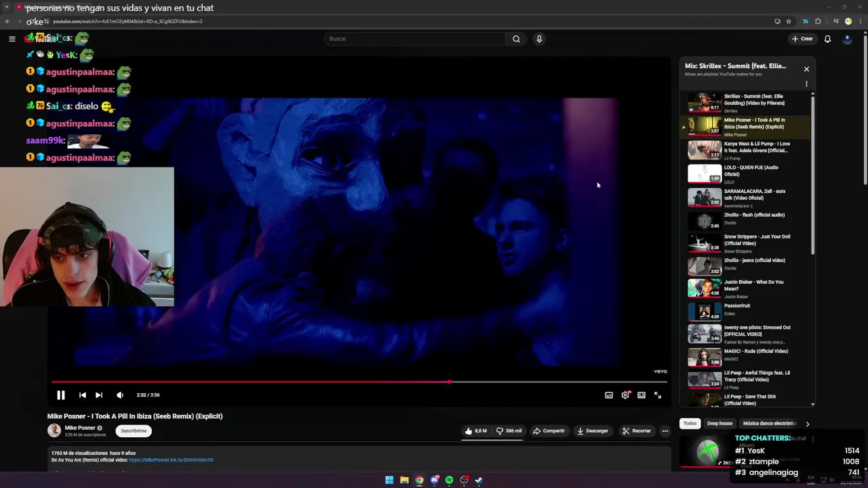Viewport: 868px width, 488px height.
Task: Close the Mix playlist panel
Action: [x=806, y=69]
